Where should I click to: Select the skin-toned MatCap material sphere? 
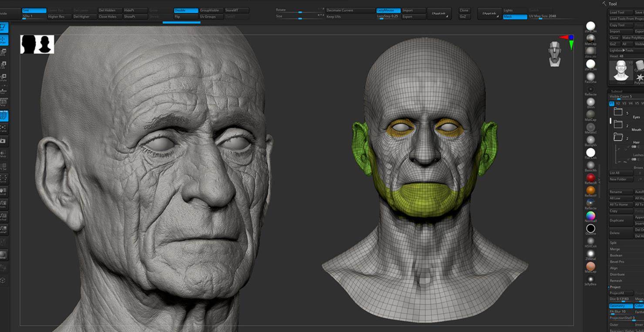(590, 266)
